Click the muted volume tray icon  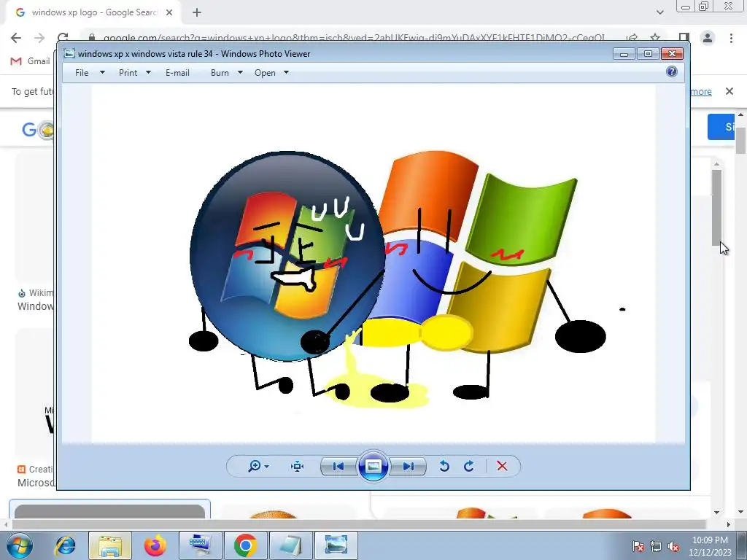[673, 546]
